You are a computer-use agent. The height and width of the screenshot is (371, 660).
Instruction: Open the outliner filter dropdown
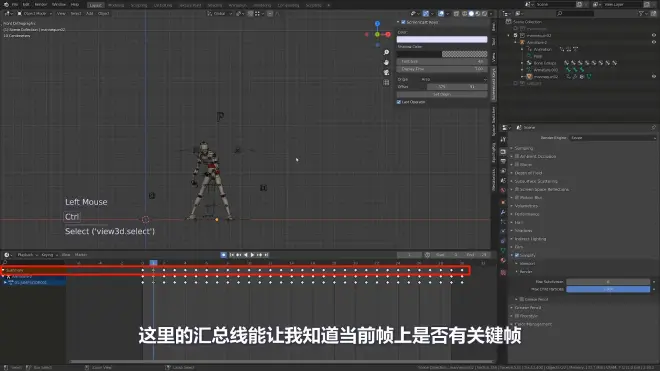point(642,13)
